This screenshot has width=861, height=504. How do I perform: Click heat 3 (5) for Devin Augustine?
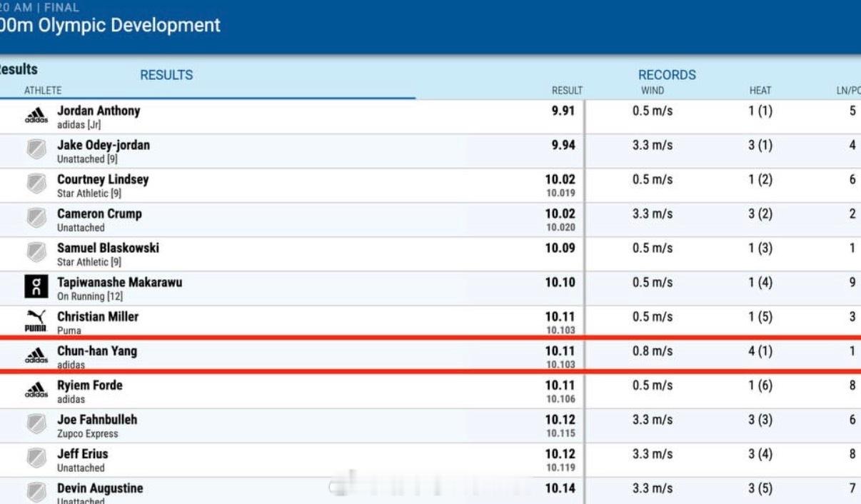760,488
